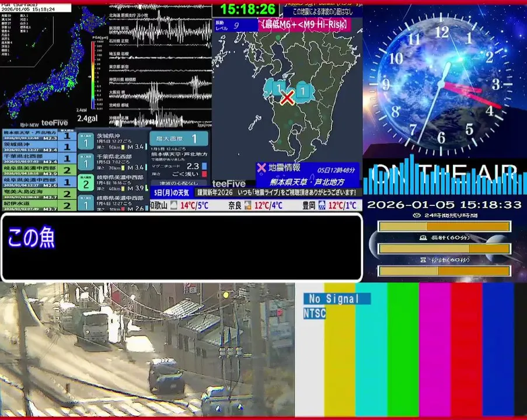Viewport: 527px width, 420px height.
Task: Click the 05日12時48分 timestamp in 地震情報 banner
Action: tap(336, 170)
